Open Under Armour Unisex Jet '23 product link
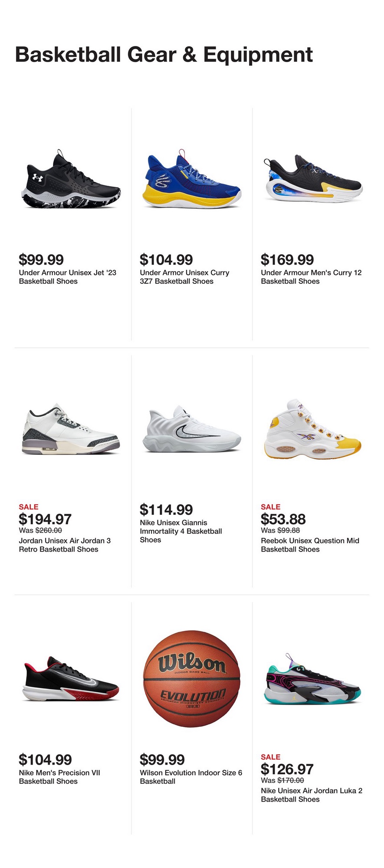This screenshot has width=384, height=868. point(67,277)
